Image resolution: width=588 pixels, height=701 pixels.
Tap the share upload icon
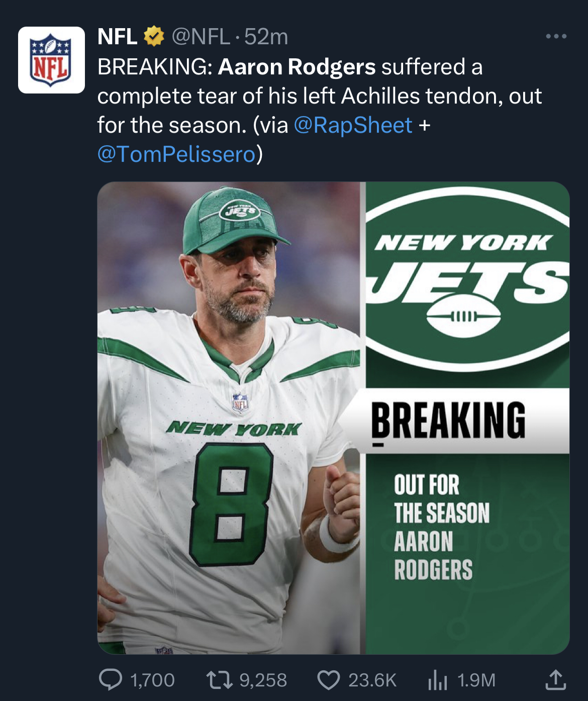pos(556,679)
